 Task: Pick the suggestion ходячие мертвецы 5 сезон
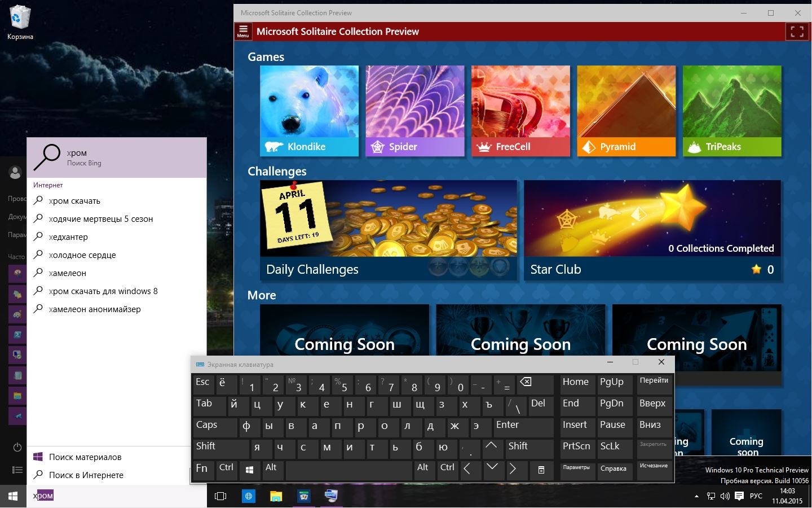click(x=117, y=219)
